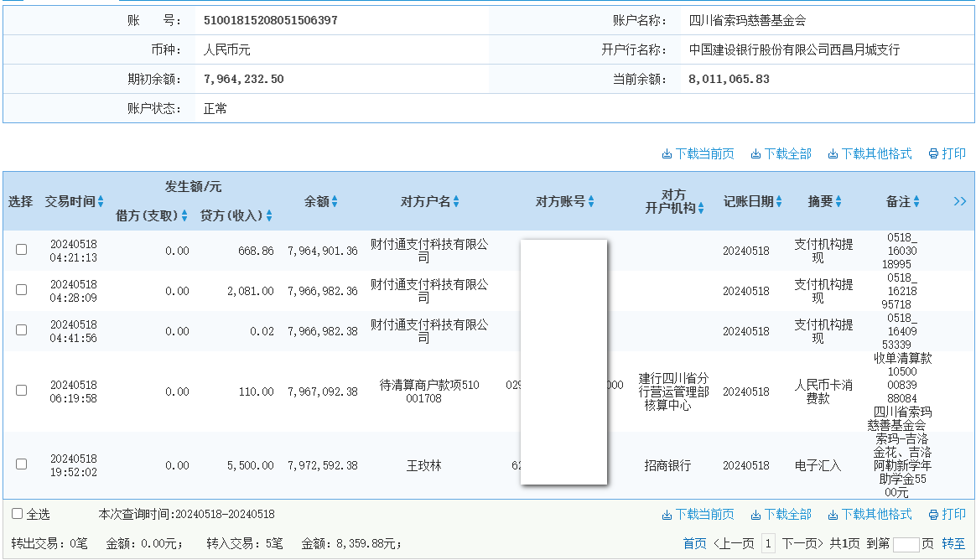Click bank name 中国建设银行股份有限公司西昌月城支行
The image size is (976, 560).
click(x=794, y=49)
